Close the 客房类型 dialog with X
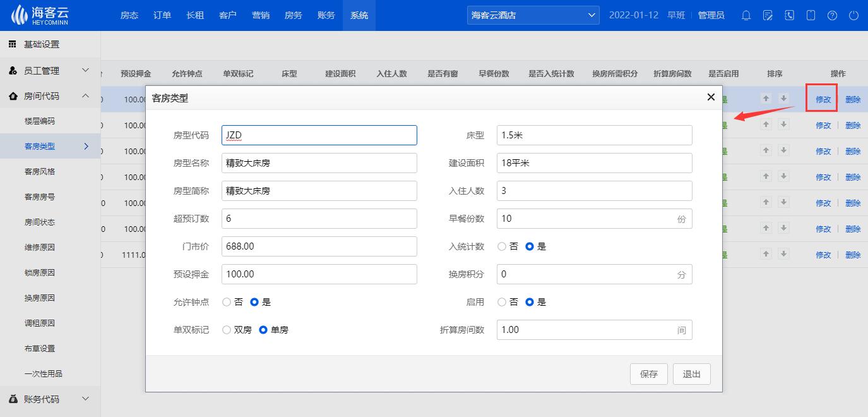Image resolution: width=868 pixels, height=417 pixels. pos(711,97)
